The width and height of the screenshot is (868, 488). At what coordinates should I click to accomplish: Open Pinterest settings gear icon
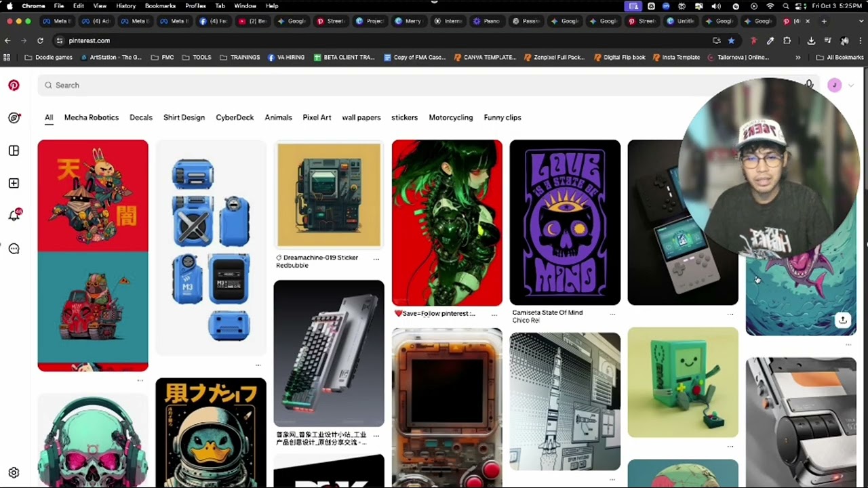click(14, 472)
